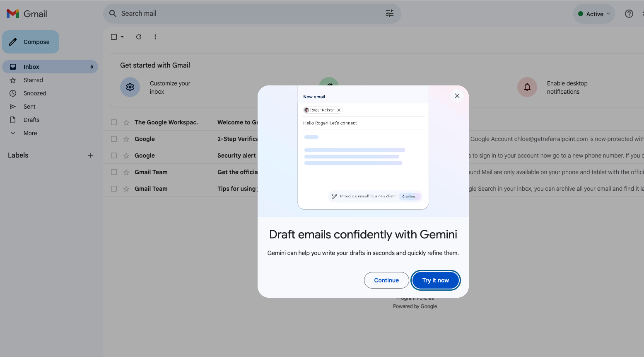Open email from The Google Workspace

[x=166, y=122]
